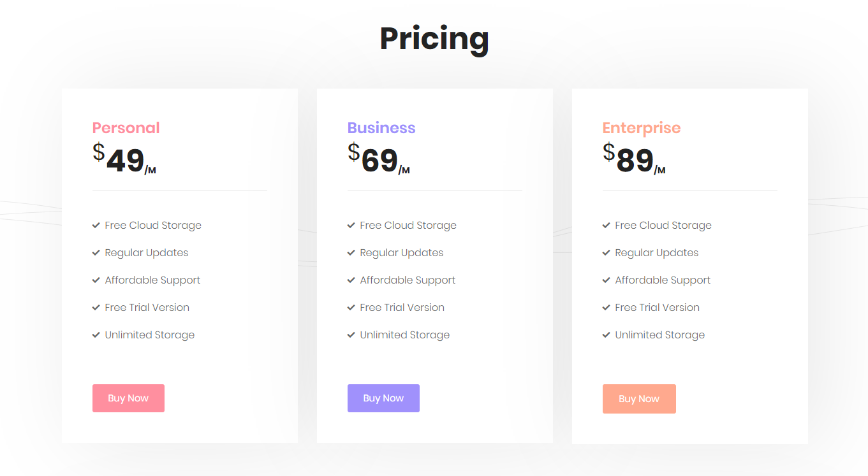The width and height of the screenshot is (868, 476).
Task: Click the orange Buy Now button for Enterprise
Action: (639, 399)
